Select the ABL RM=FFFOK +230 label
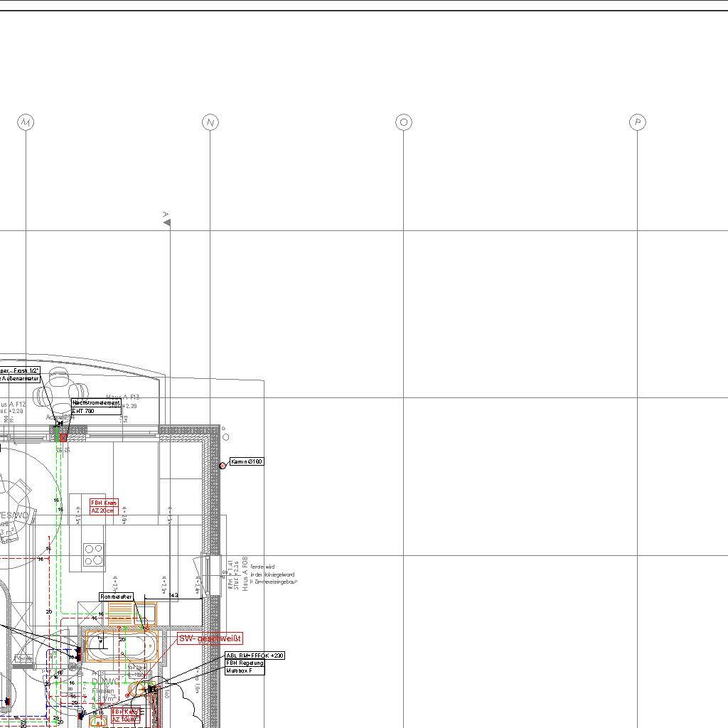Image resolution: width=728 pixels, height=728 pixels. coord(255,655)
